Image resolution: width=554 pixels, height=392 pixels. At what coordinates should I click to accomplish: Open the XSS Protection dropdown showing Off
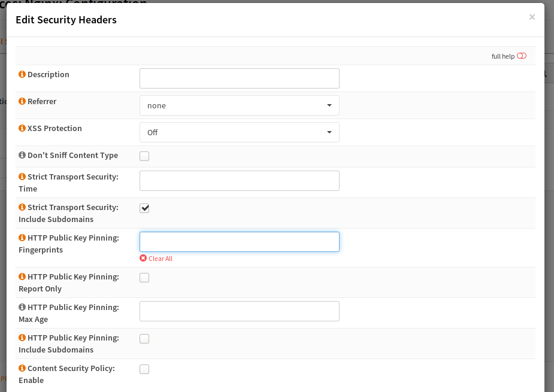point(239,132)
